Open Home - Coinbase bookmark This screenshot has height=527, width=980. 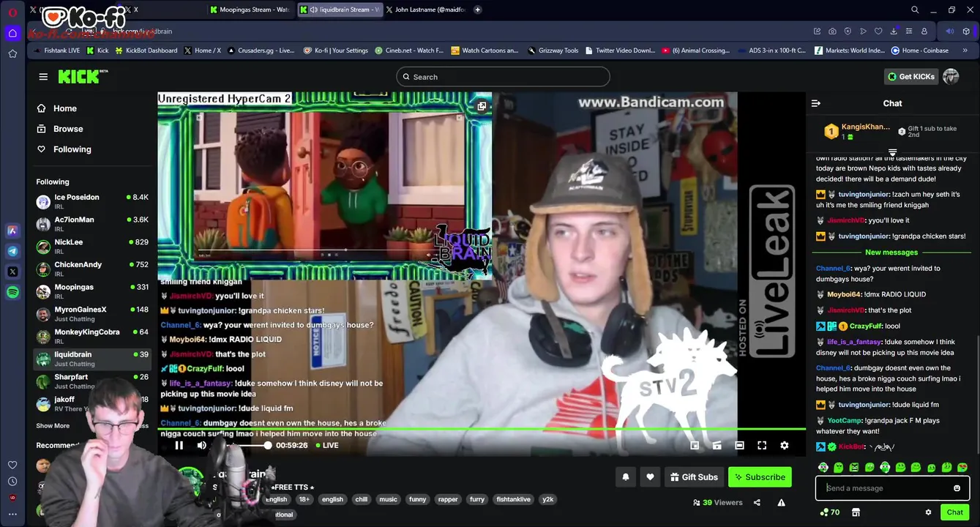pyautogui.click(x=920, y=51)
